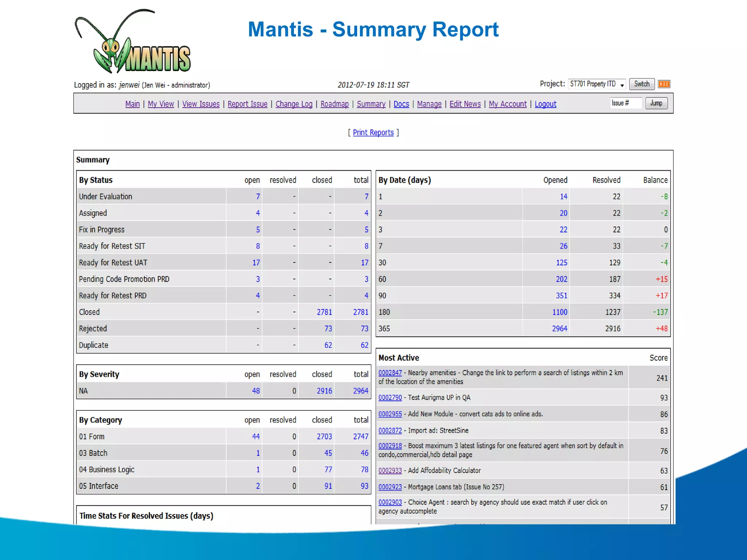Go to My View page
The image size is (747, 560).
click(x=161, y=104)
